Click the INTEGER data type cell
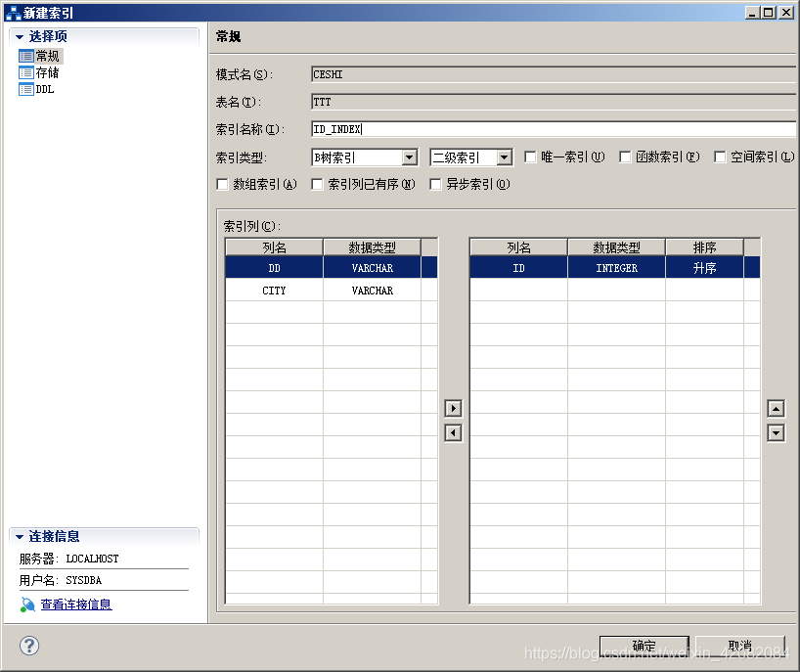The image size is (800, 672). 616,268
